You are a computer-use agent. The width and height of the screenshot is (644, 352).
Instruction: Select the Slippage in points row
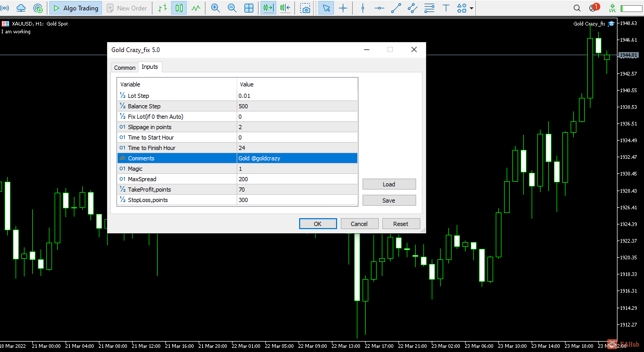click(237, 127)
